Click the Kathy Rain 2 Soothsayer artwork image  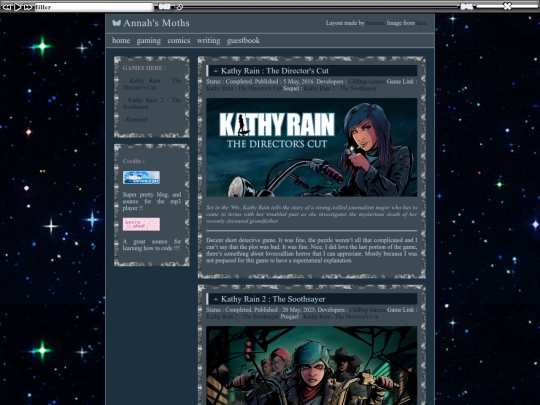(311, 365)
